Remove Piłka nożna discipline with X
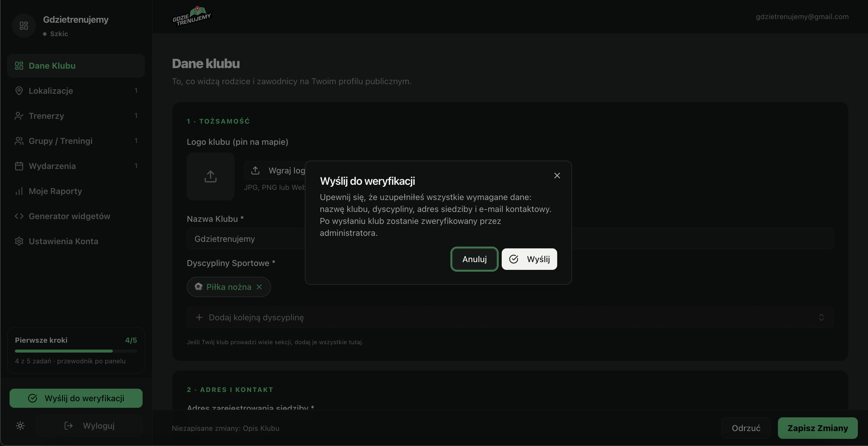This screenshot has width=868, height=446. (x=259, y=287)
